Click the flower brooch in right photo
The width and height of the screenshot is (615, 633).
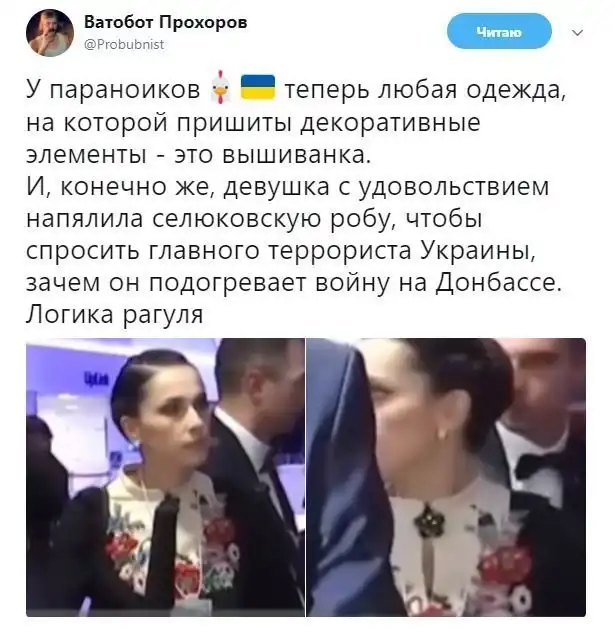coord(429,520)
